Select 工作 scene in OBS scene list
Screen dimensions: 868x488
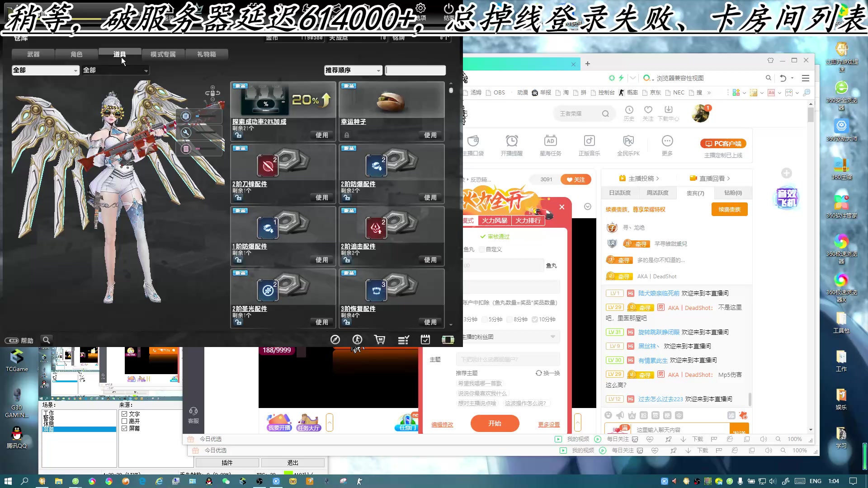pyautogui.click(x=79, y=413)
